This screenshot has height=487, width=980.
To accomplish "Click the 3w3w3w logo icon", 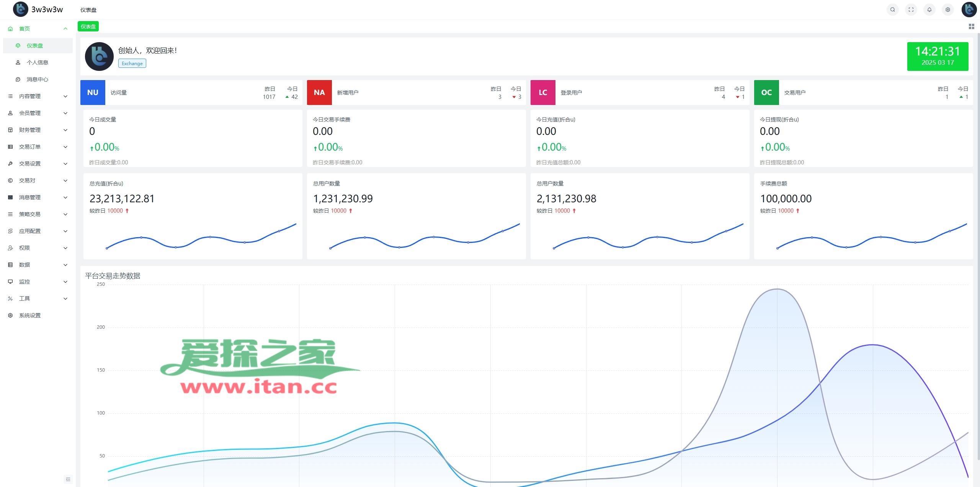I will point(20,9).
